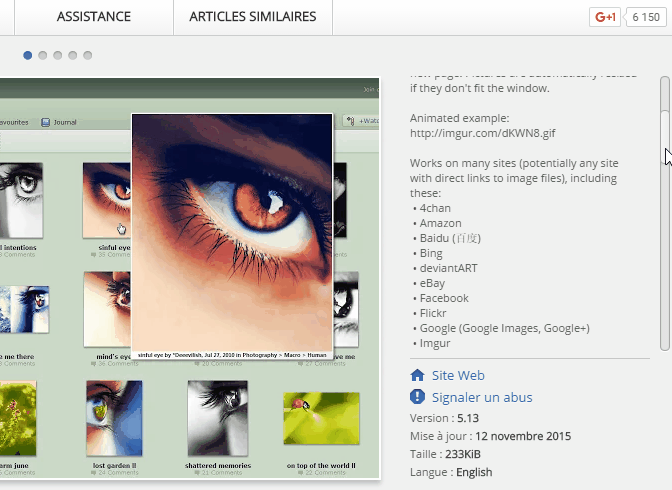Viewport: 672px width, 490px height.
Task: Click the 'Animated example:' text
Action: pyautogui.click(x=459, y=118)
